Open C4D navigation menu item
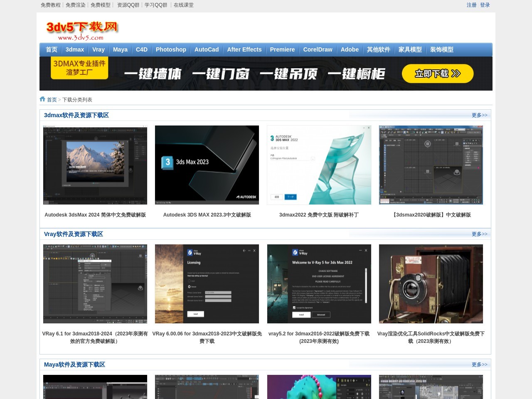The height and width of the screenshot is (399, 532). tap(142, 49)
